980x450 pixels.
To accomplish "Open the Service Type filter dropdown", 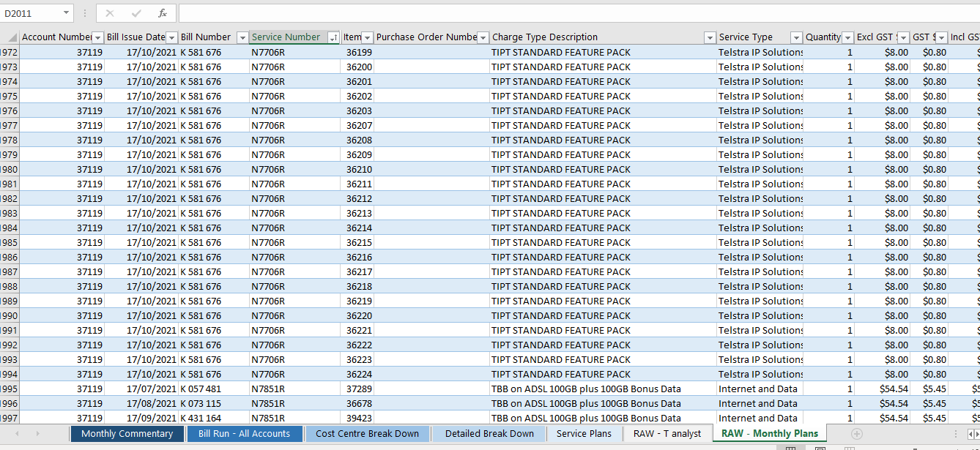I will coord(796,37).
